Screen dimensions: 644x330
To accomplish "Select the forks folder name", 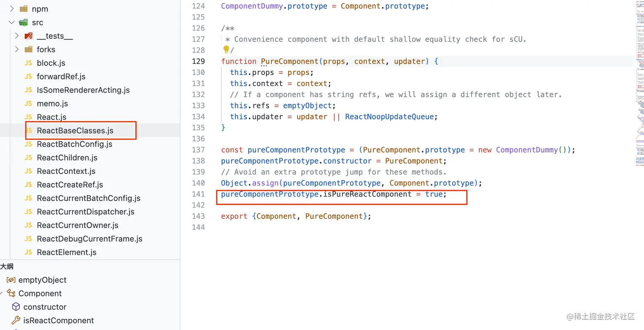I will pyautogui.click(x=46, y=49).
